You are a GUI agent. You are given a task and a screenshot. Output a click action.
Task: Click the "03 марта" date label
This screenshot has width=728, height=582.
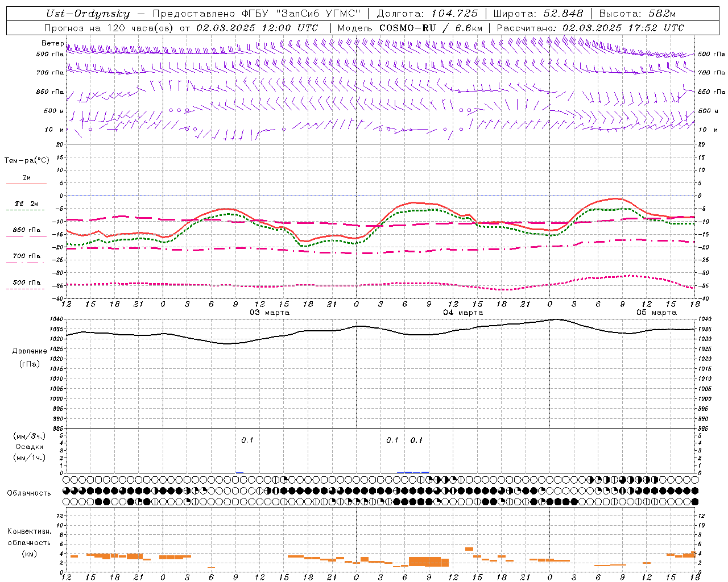click(x=270, y=313)
